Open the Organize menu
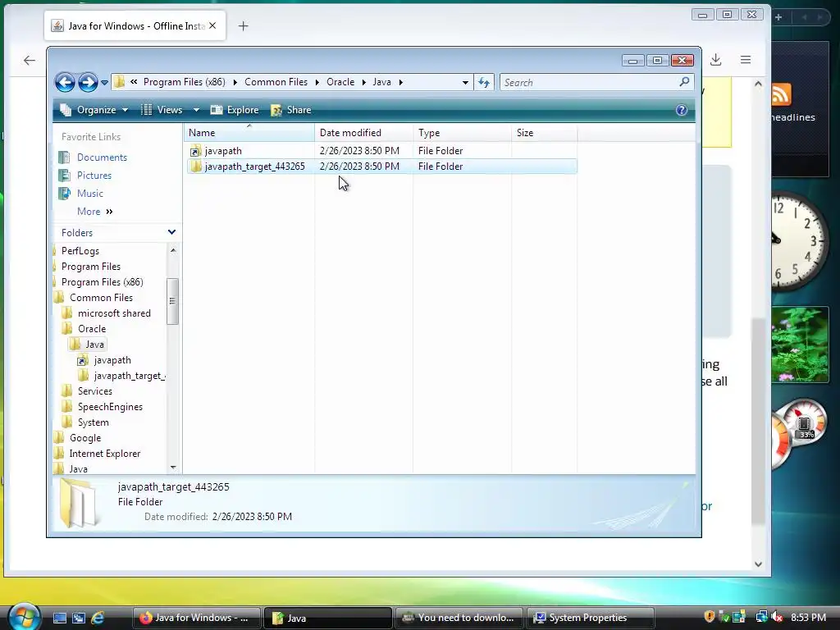The height and width of the screenshot is (630, 840). (x=94, y=110)
